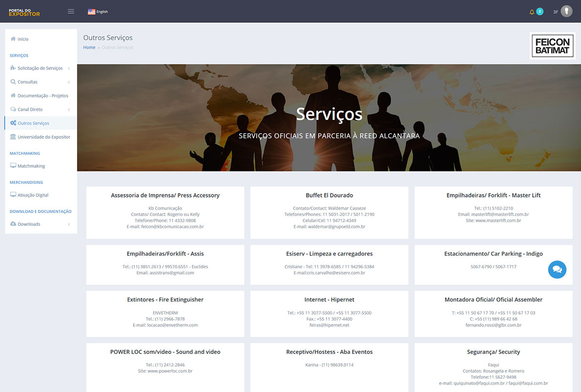Expand the Downloads submenu arrow
The width and height of the screenshot is (581, 392).
[69, 224]
